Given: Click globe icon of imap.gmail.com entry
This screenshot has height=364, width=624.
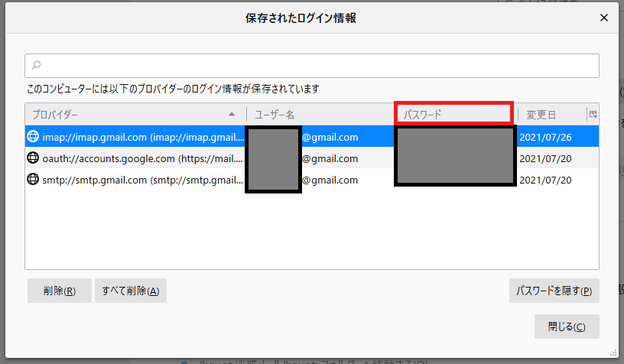Looking at the screenshot, I should (x=33, y=136).
